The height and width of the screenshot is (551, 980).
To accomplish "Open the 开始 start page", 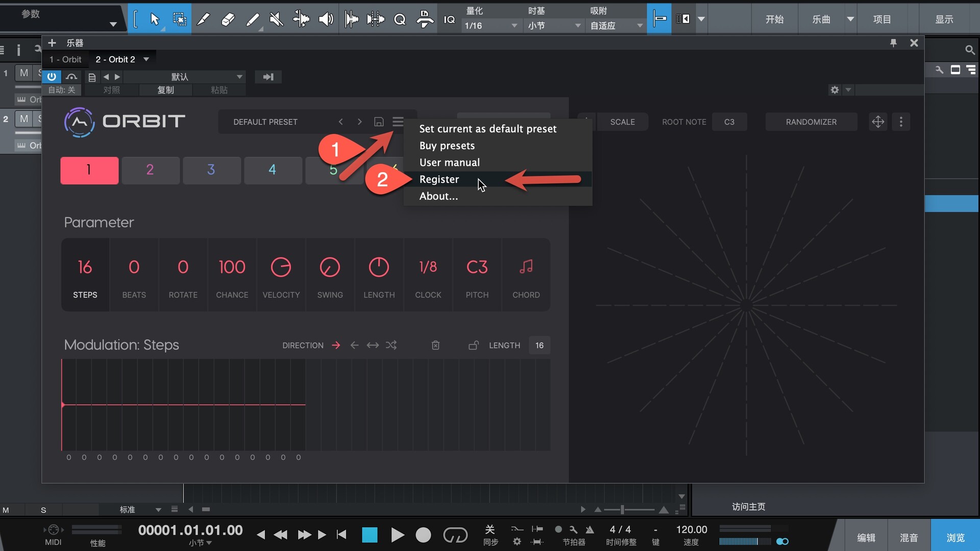I will pyautogui.click(x=774, y=19).
